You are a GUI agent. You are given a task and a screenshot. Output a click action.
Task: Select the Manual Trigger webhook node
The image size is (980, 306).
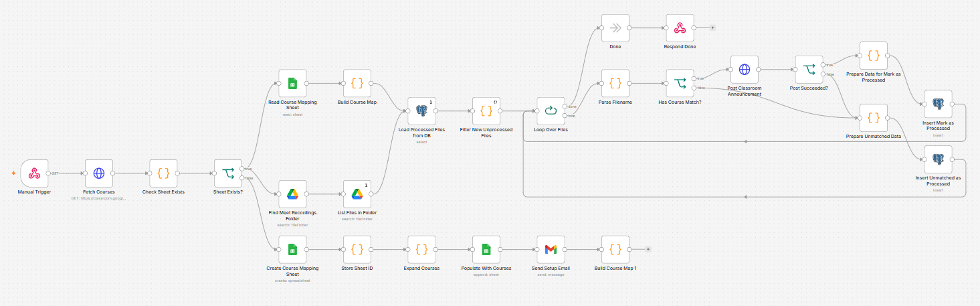coord(34,173)
